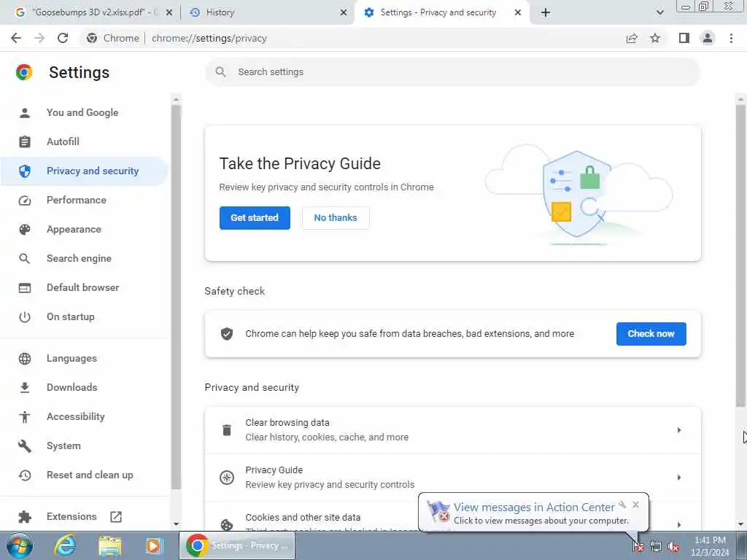Open Windows Explorer folder from taskbar
The width and height of the screenshot is (747, 560).
click(110, 545)
